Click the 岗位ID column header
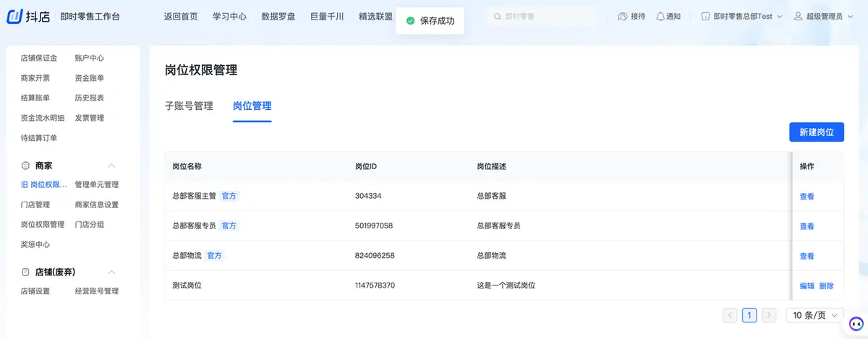868x339 pixels. (366, 166)
